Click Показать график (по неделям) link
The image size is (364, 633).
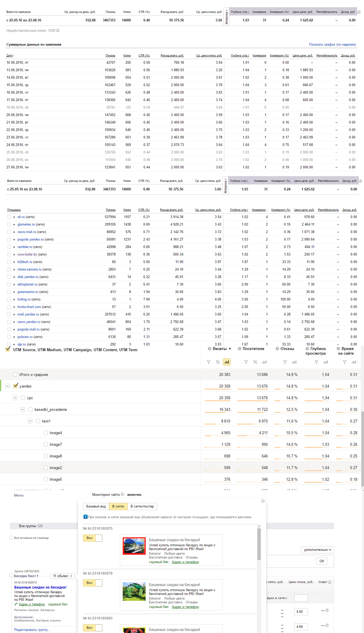point(332,45)
